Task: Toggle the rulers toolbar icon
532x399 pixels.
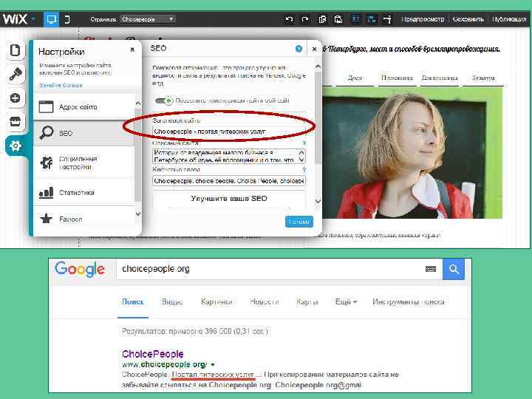Action: pos(355,19)
